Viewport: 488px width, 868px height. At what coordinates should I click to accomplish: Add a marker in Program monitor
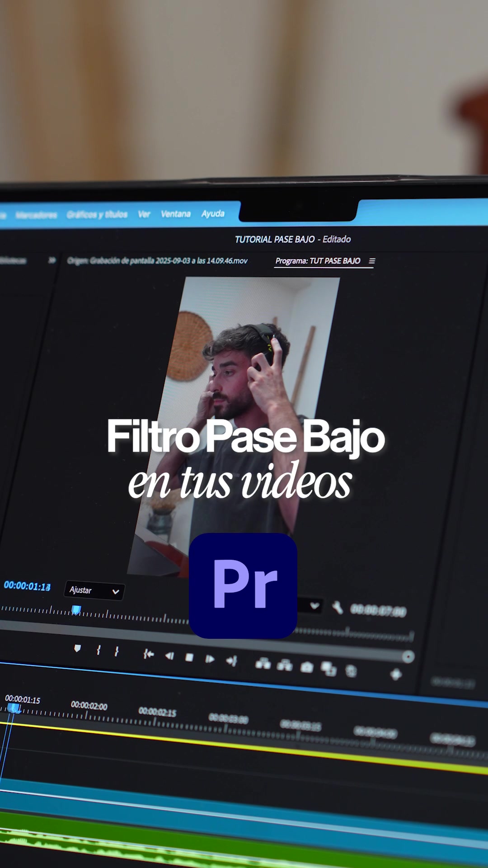pos(77,648)
